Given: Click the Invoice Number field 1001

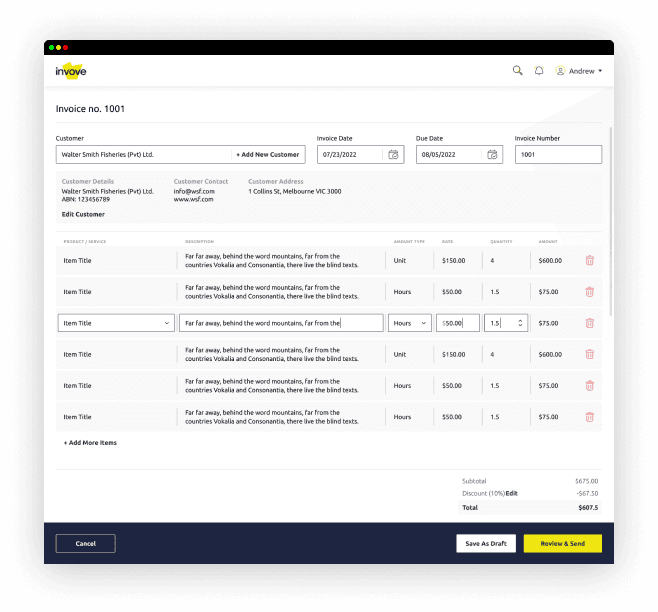Looking at the screenshot, I should [559, 154].
